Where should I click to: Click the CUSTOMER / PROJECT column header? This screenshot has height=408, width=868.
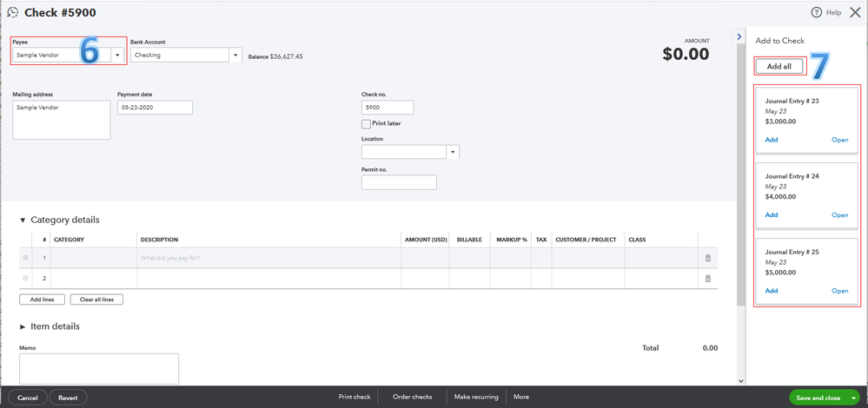[586, 240]
